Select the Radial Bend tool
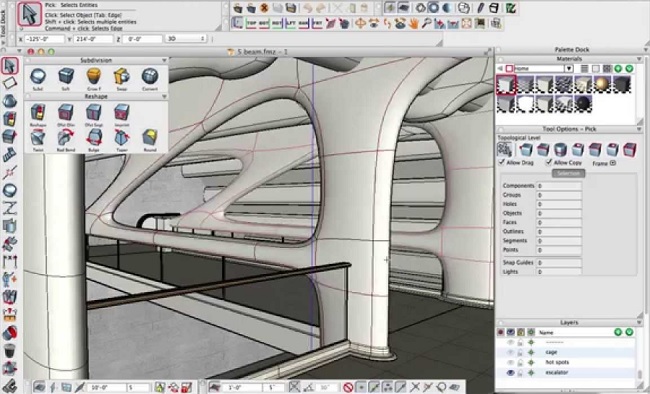Screen dimensions: 650x394 point(65,137)
